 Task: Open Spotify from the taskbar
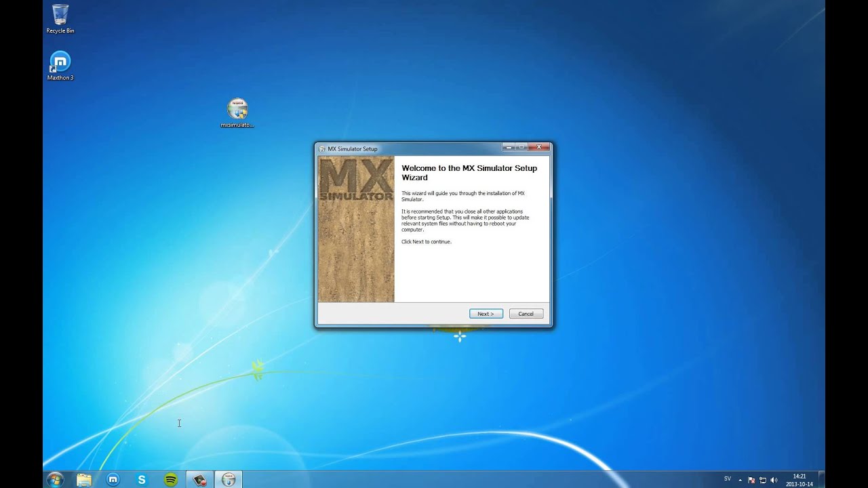click(171, 480)
